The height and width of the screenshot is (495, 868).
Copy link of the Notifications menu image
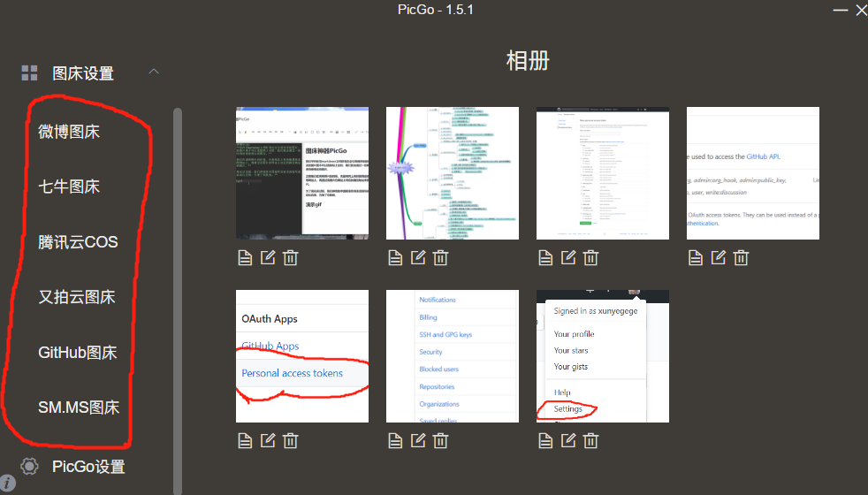pyautogui.click(x=395, y=441)
